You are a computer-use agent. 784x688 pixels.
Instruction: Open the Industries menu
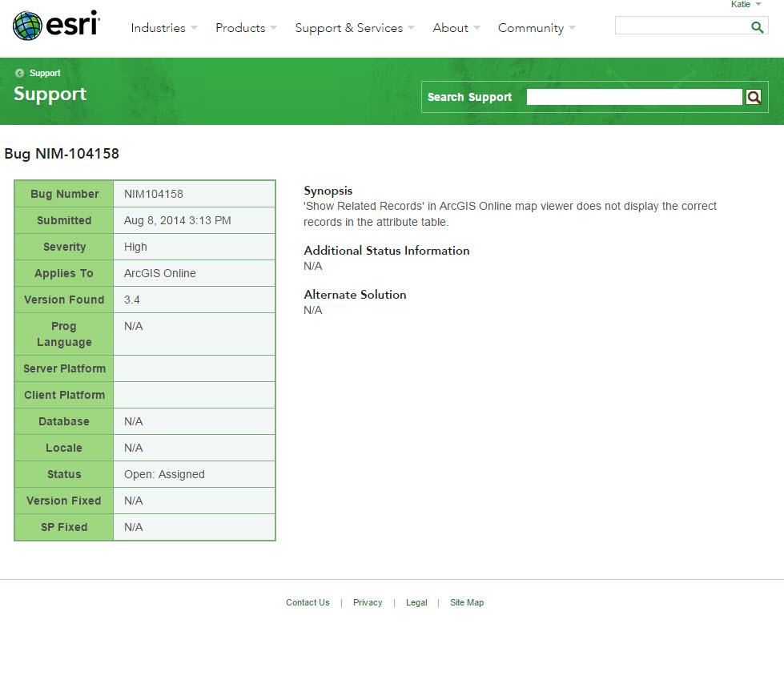[158, 28]
